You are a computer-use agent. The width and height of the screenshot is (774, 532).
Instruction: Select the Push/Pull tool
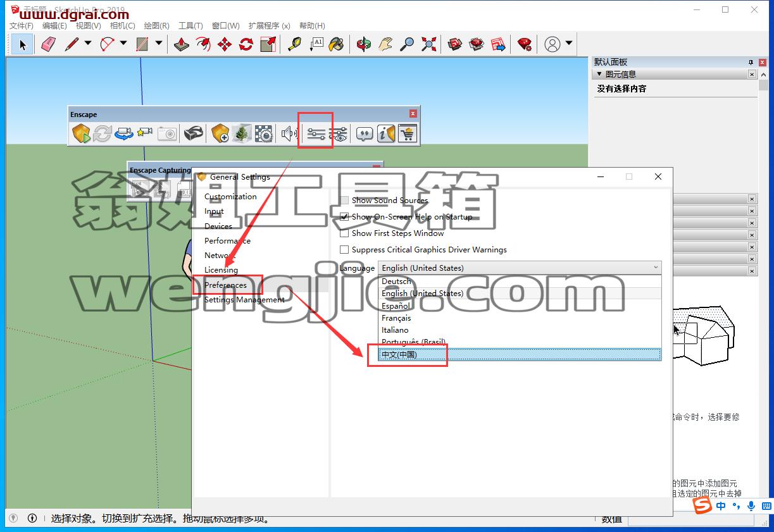click(182, 44)
